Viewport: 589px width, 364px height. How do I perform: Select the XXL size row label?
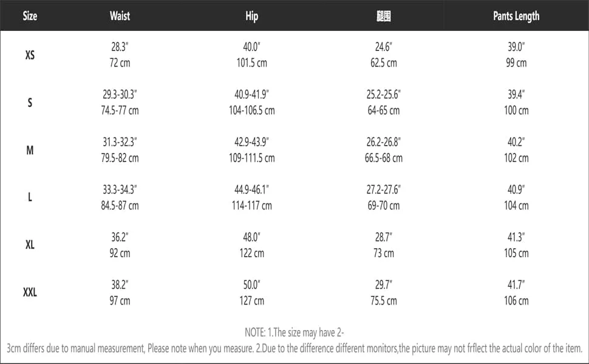pos(30,292)
